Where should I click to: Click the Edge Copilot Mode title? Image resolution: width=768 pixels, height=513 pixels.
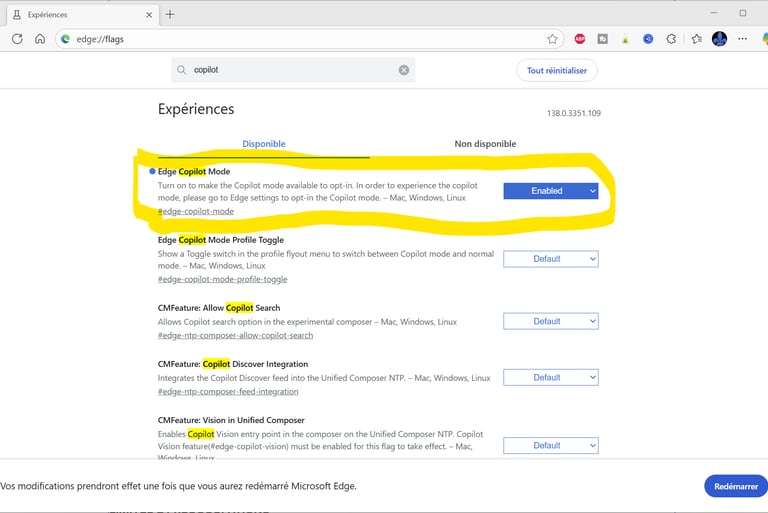pyautogui.click(x=193, y=171)
